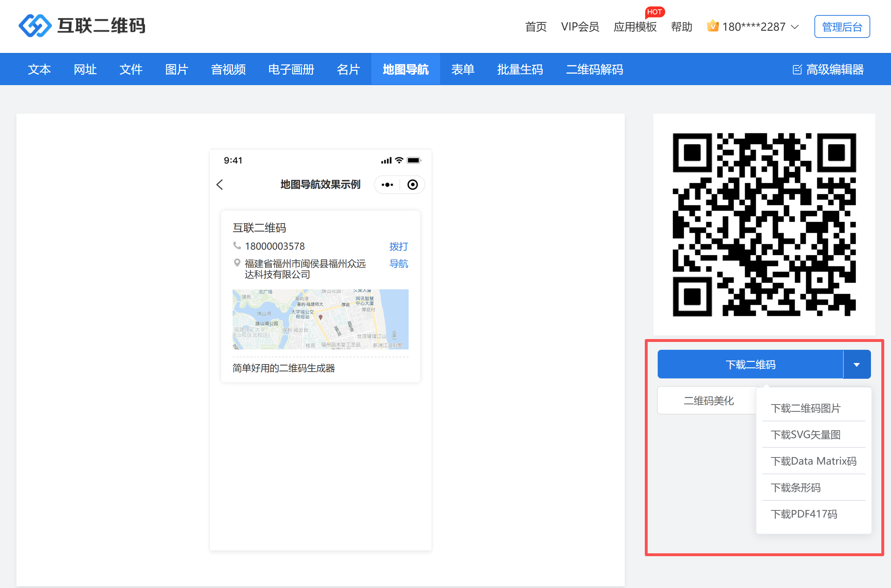
Task: Click the VIP crown icon beside account
Action: [x=712, y=26]
